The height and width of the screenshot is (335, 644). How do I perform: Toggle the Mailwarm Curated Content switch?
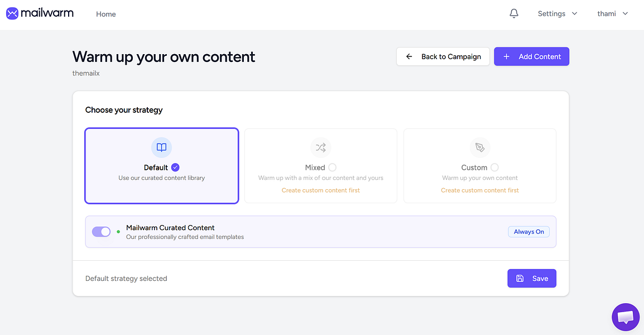pyautogui.click(x=101, y=232)
